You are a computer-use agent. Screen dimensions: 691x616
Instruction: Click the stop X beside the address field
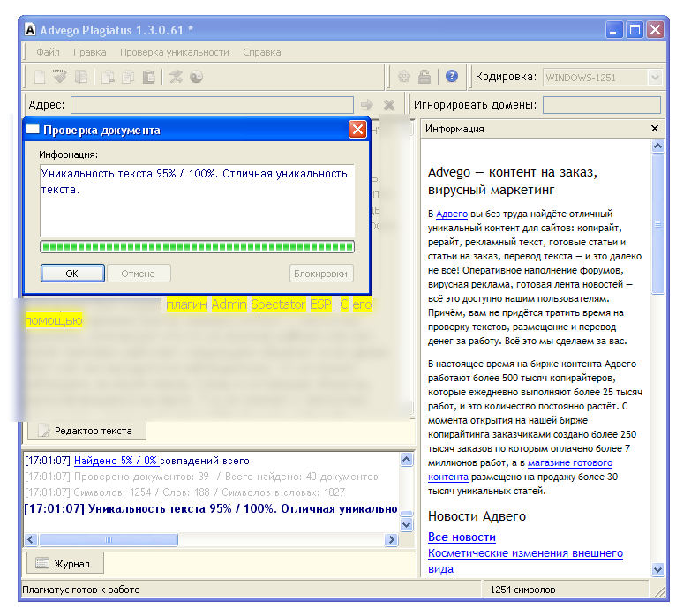(389, 105)
